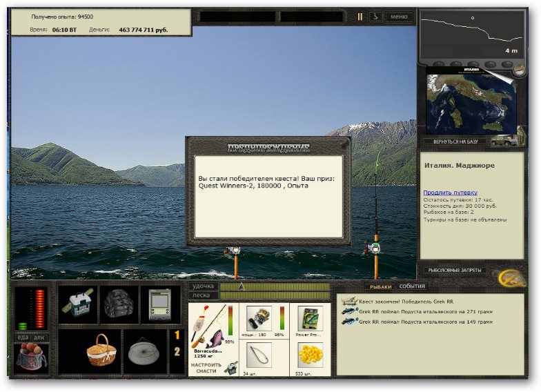
Task: Select the fishing hook icon
Action: tap(259, 355)
